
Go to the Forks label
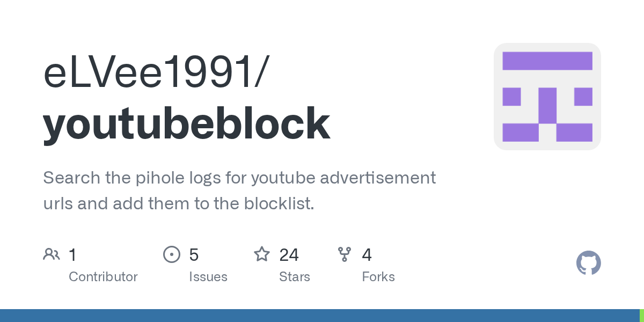[x=378, y=277]
